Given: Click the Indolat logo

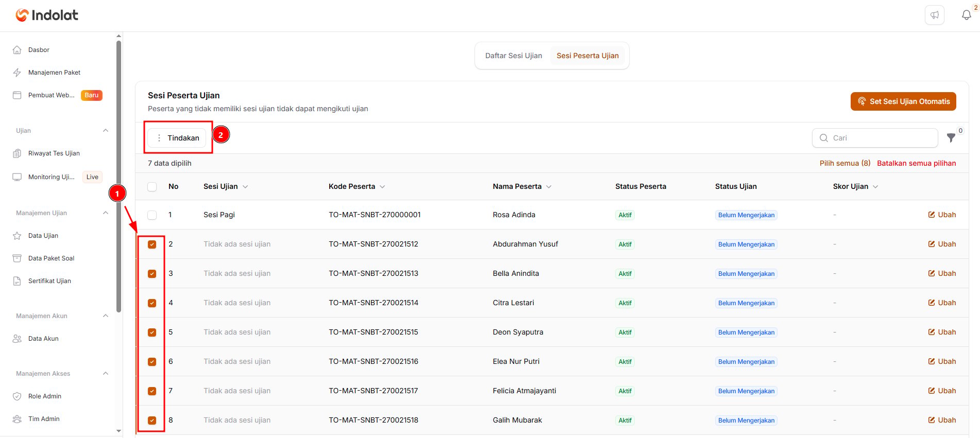Looking at the screenshot, I should pyautogui.click(x=47, y=15).
